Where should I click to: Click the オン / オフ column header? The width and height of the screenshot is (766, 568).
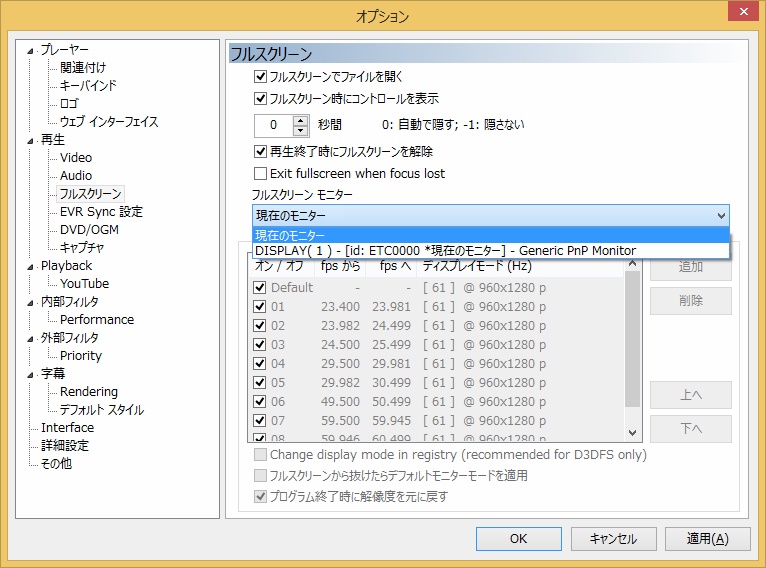[282, 266]
